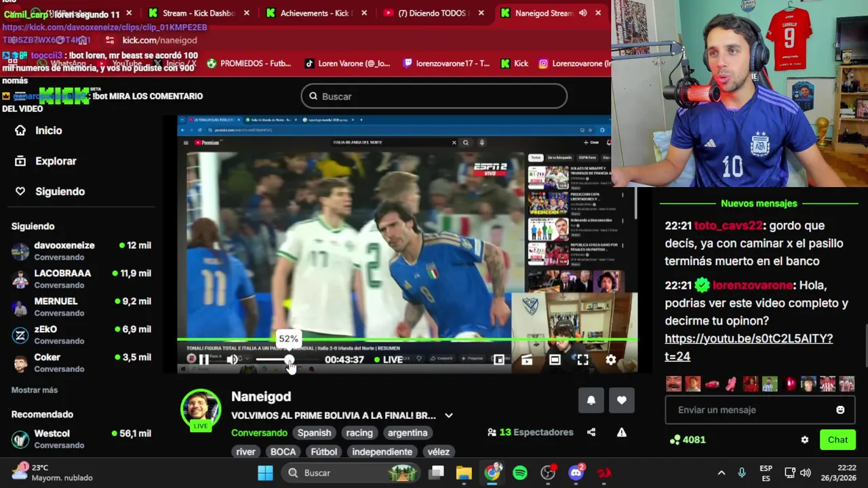Report stream with the warning triangle icon
Viewport: 868px width, 488px height.
tap(621, 432)
